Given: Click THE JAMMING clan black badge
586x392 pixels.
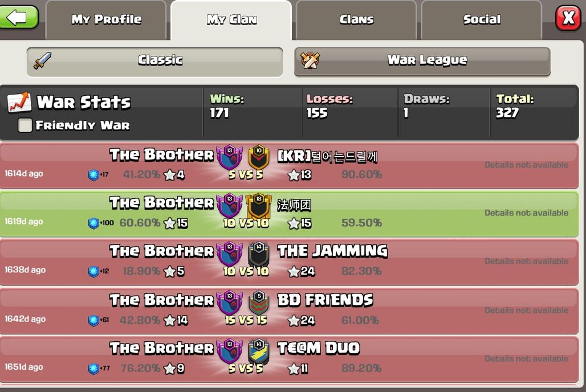Looking at the screenshot, I should click(x=259, y=254).
